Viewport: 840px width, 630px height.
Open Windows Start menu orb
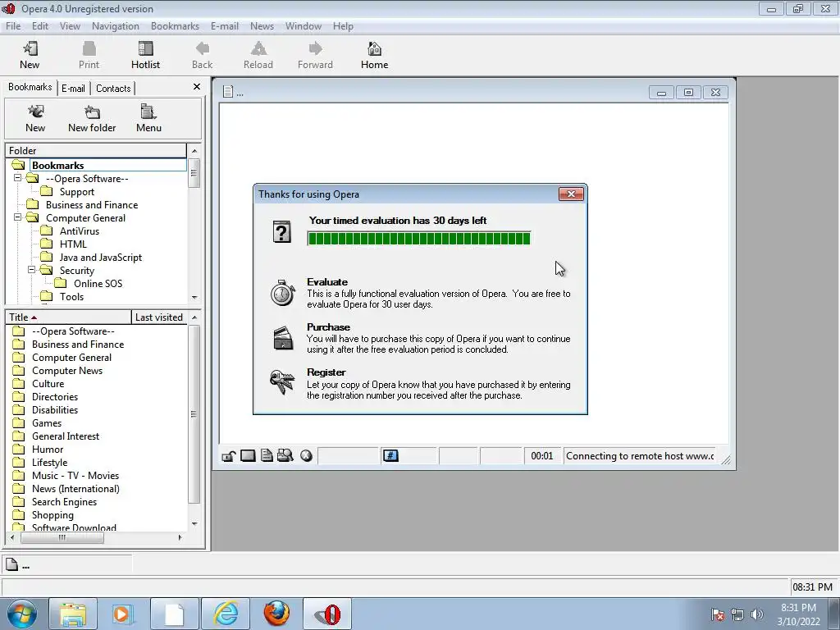coord(22,614)
